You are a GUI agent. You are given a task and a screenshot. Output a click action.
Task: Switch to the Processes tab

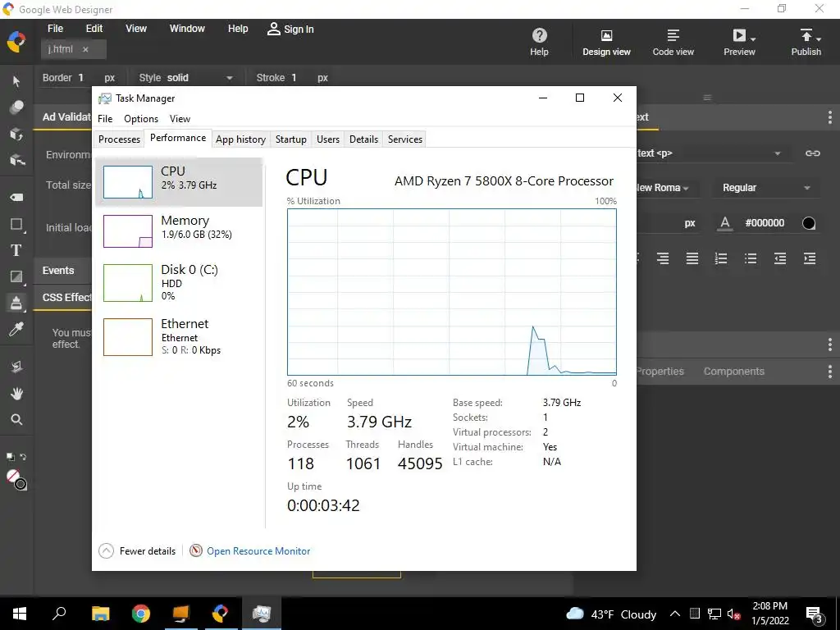[119, 139]
